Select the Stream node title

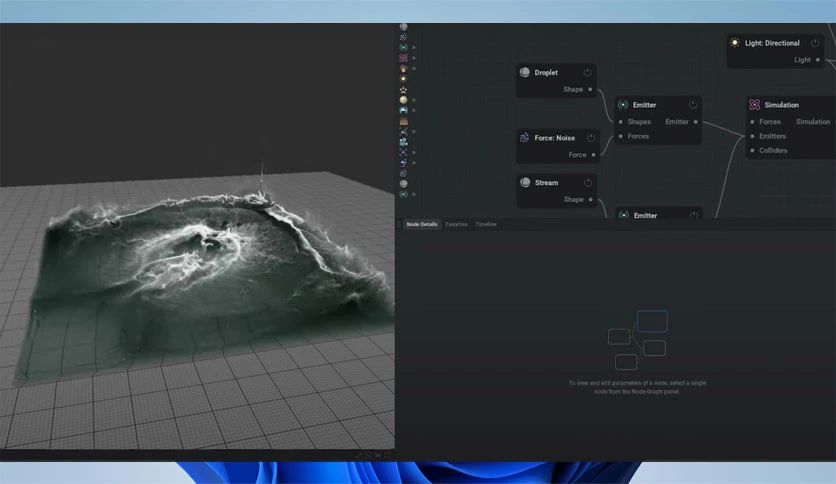(546, 182)
